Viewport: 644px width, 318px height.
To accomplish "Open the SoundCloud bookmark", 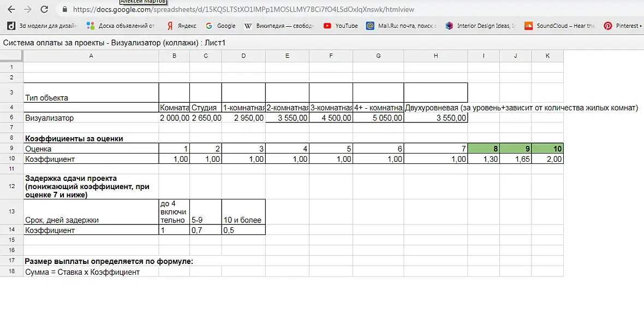I will pos(560,26).
